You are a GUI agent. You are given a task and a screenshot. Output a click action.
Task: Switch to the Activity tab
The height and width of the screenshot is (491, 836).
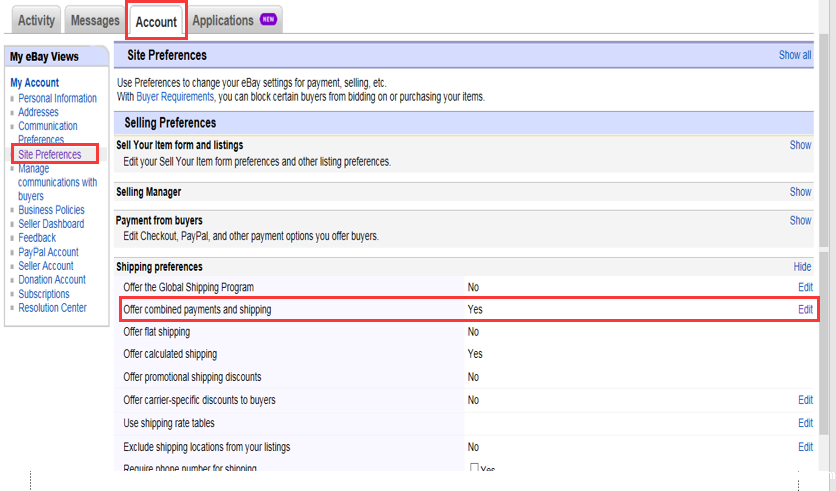pyautogui.click(x=37, y=20)
